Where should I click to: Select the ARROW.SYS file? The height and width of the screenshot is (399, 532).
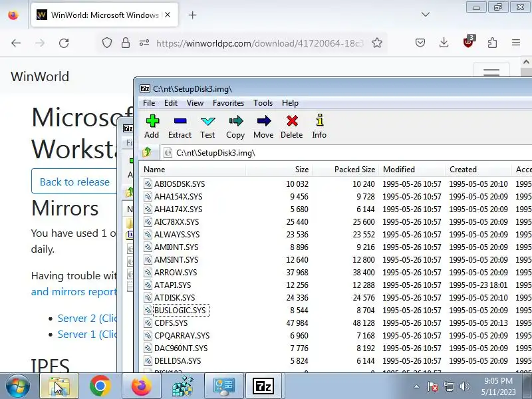[x=176, y=273]
